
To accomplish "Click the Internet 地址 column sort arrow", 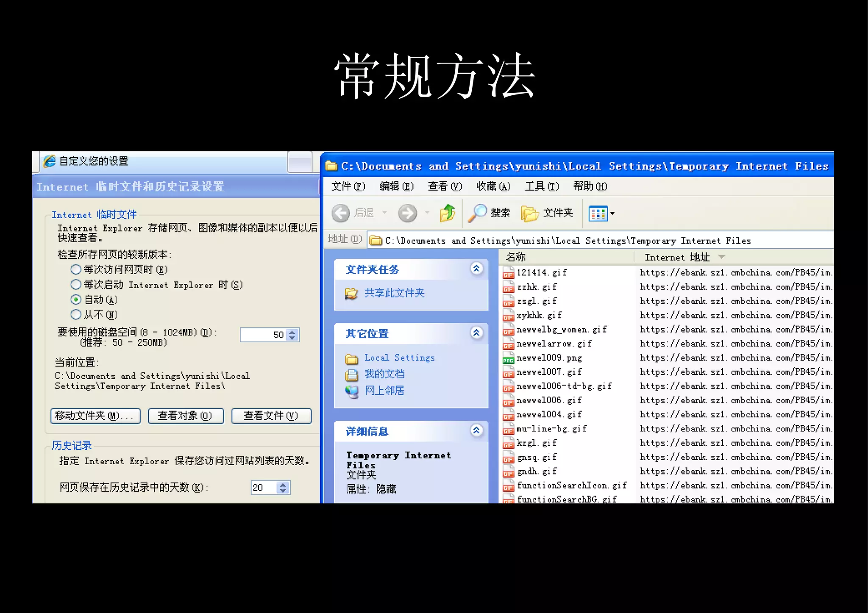I will pyautogui.click(x=722, y=257).
